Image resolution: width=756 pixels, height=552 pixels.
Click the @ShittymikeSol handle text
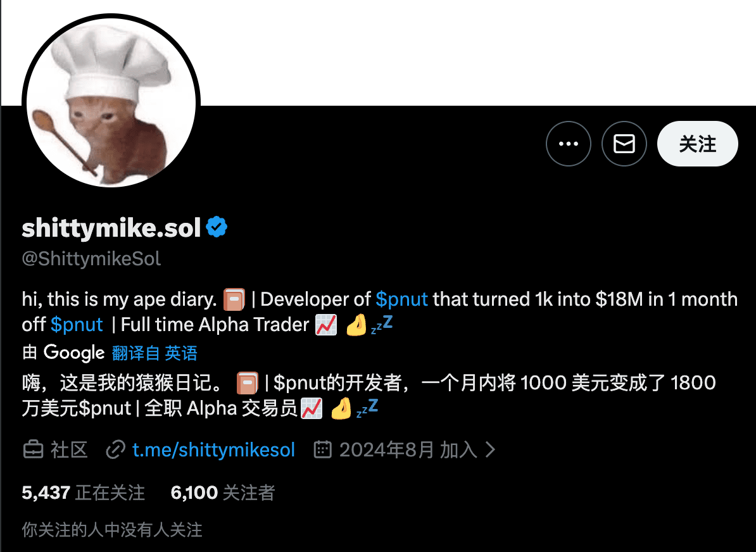point(91,260)
